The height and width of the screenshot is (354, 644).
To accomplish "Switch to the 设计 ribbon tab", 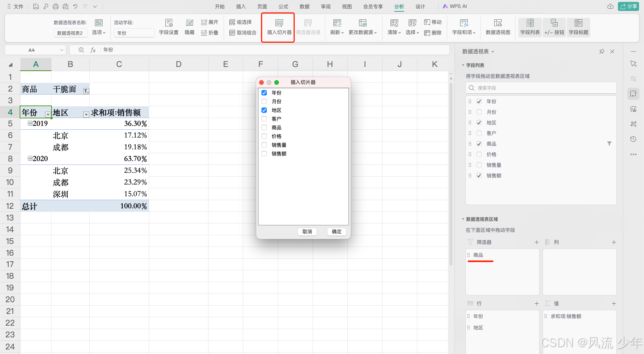I will (x=420, y=6).
